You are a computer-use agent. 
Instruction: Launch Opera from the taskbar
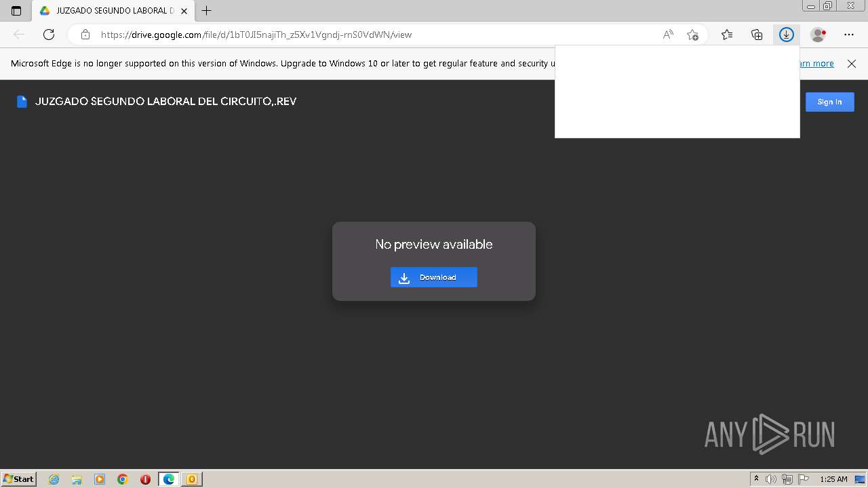point(145,479)
